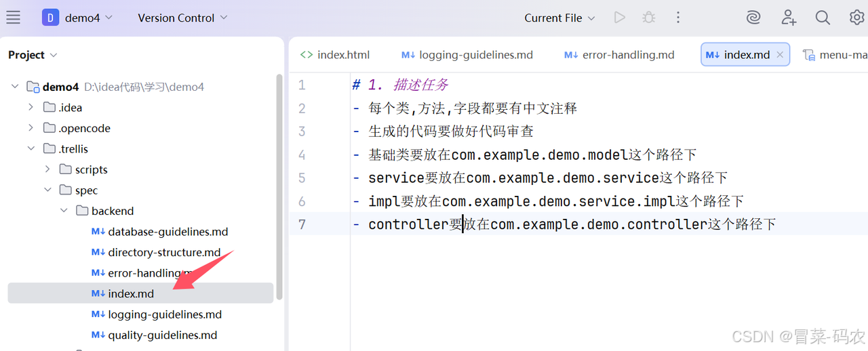Open the Version Control dropdown
868x351 pixels.
point(182,18)
